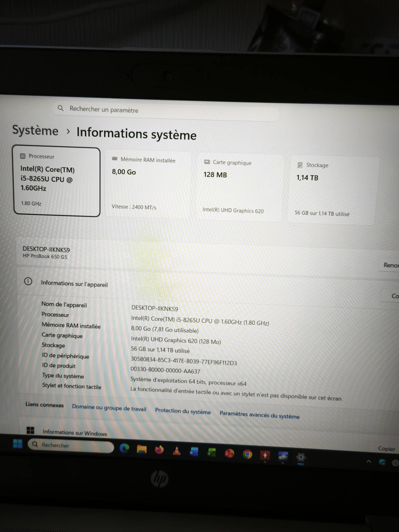Select the device name value DESKTOP-IIKNKS9 in table

click(155, 308)
